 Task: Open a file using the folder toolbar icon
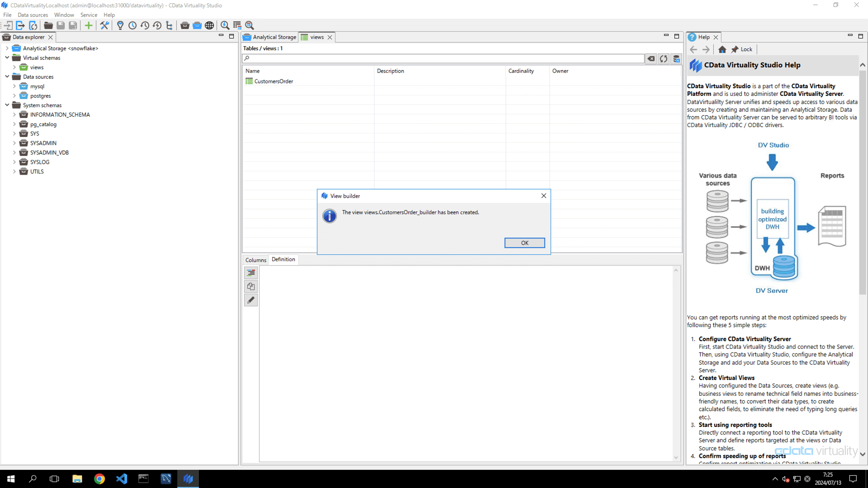tap(48, 25)
